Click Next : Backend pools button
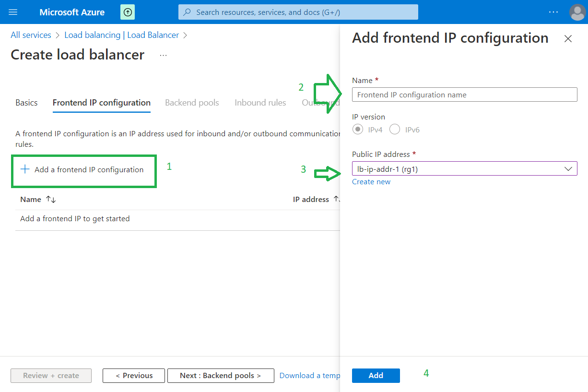Screen dimensions: 588x392 [x=221, y=376]
